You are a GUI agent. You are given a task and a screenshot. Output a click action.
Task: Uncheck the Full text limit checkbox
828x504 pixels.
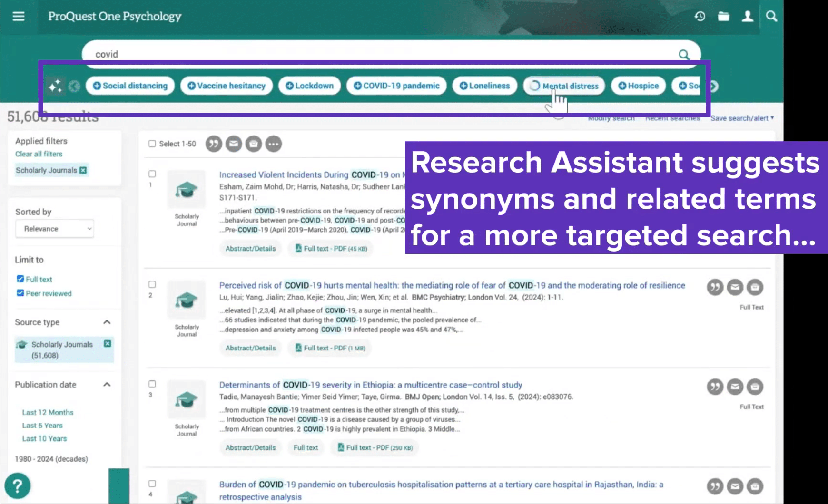click(x=20, y=279)
